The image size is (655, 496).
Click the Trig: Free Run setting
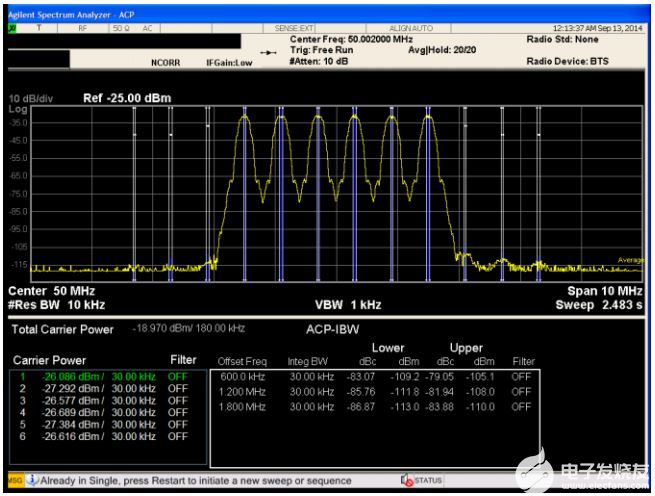pyautogui.click(x=322, y=48)
